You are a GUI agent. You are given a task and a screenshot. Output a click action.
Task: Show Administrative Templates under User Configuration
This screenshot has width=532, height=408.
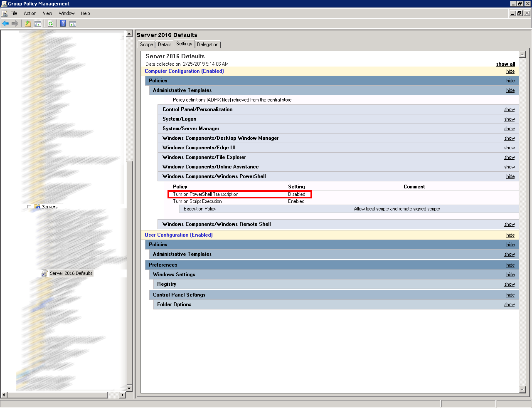tap(510, 254)
